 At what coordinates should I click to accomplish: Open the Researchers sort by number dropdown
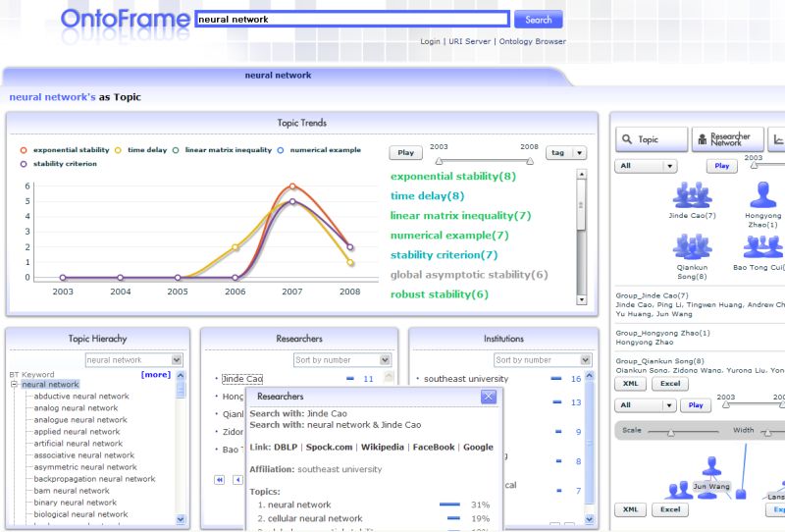[x=341, y=360]
